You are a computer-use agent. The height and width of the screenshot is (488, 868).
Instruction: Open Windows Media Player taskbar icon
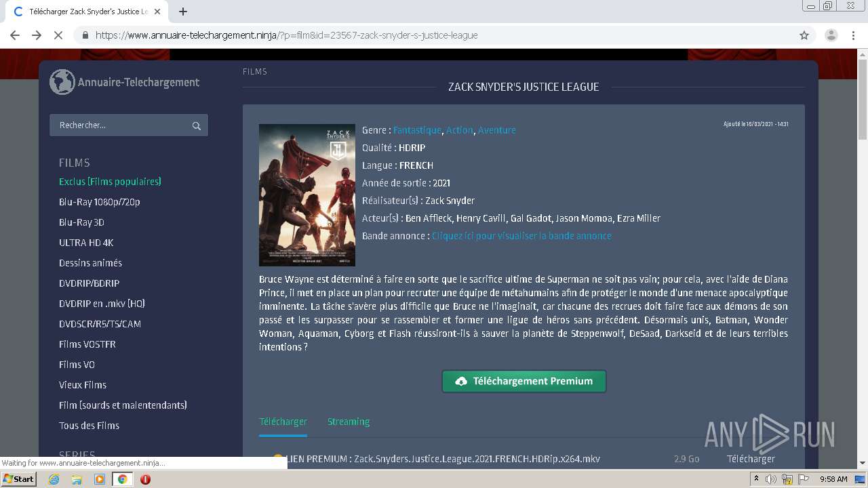click(100, 479)
